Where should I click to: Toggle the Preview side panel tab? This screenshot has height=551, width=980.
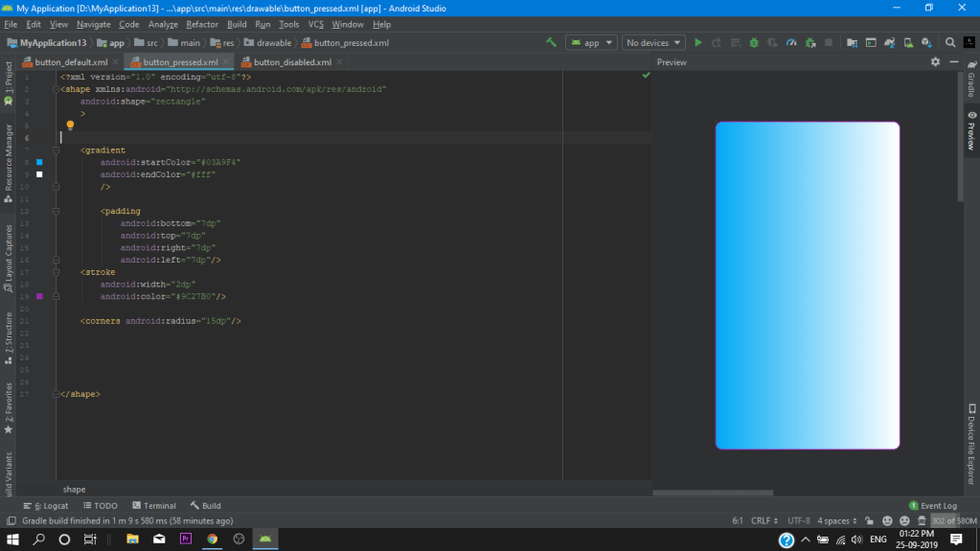[971, 131]
